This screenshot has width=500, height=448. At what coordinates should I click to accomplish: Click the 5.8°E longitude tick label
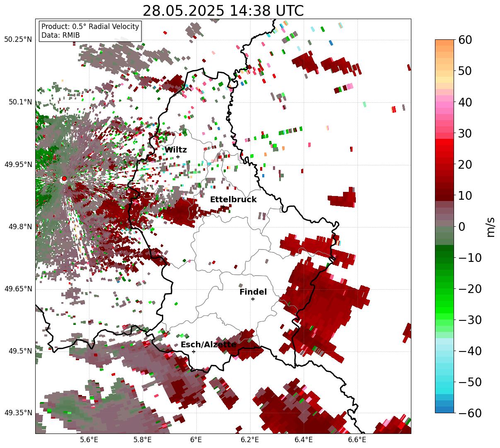click(143, 439)
